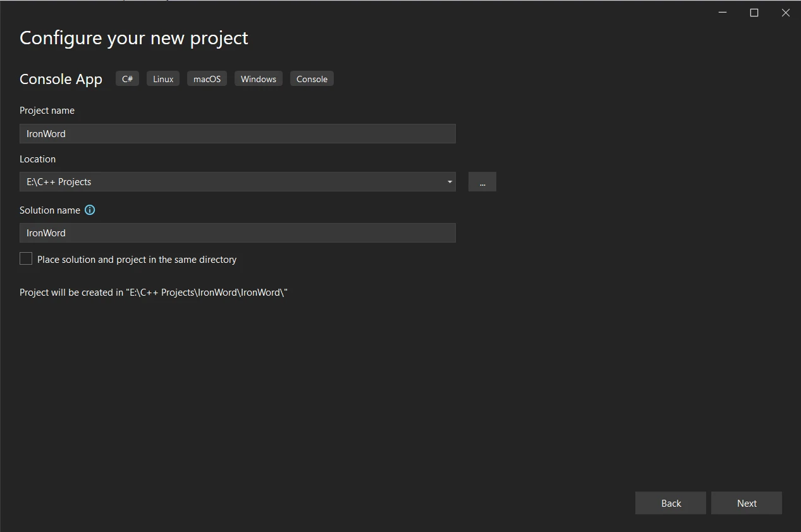This screenshot has width=801, height=532.
Task: Go back with the Back button
Action: (x=670, y=503)
